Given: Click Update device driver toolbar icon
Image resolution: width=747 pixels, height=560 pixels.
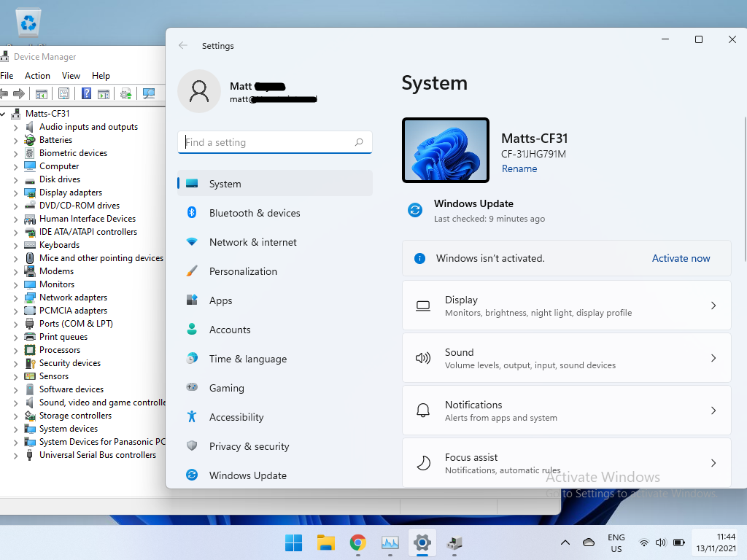Looking at the screenshot, I should point(126,93).
